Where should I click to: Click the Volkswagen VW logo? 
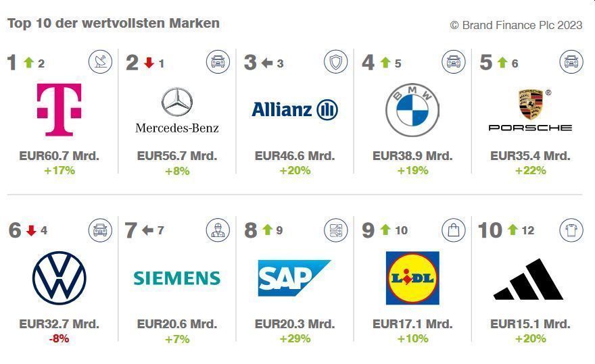click(59, 278)
